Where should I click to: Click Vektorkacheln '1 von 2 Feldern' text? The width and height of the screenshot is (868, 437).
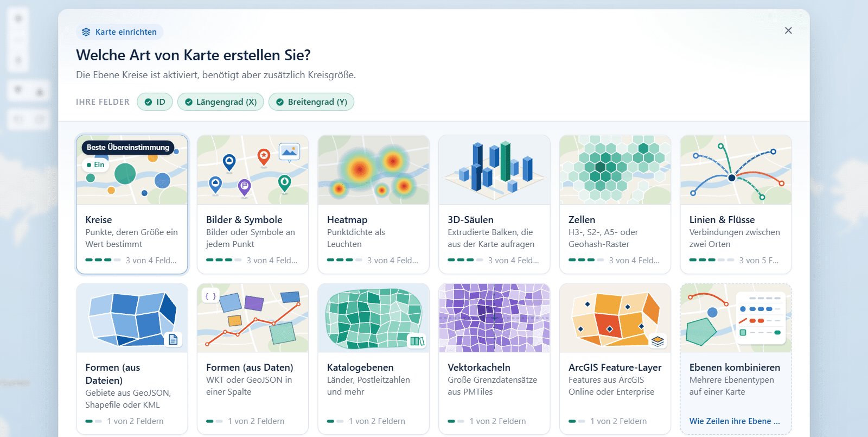coord(497,421)
